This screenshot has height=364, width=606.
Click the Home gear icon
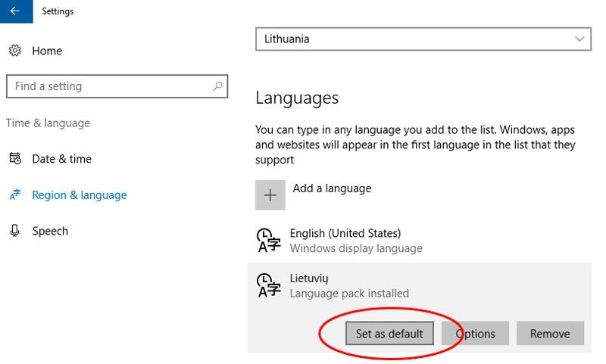pyautogui.click(x=15, y=50)
